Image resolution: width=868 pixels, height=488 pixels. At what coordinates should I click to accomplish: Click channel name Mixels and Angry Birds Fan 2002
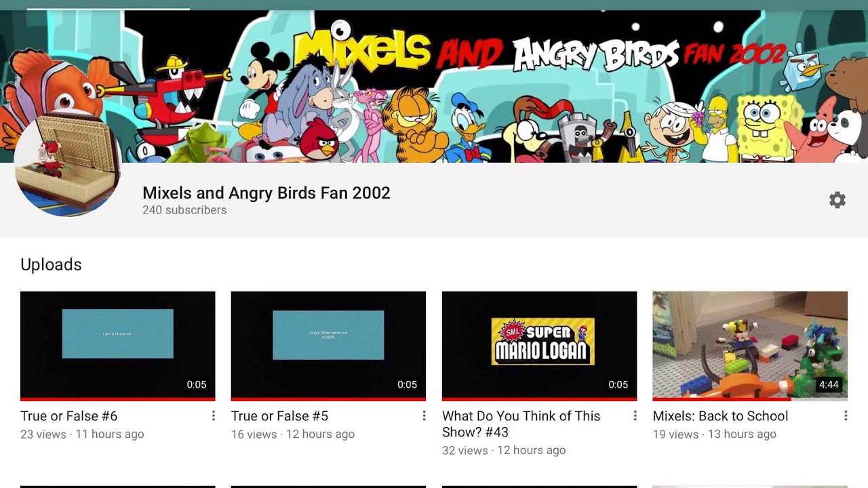[267, 193]
